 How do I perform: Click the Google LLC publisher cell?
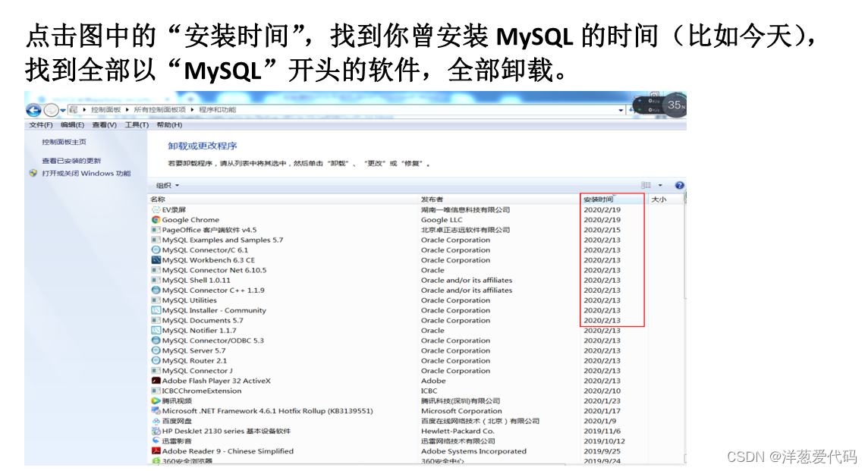441,220
